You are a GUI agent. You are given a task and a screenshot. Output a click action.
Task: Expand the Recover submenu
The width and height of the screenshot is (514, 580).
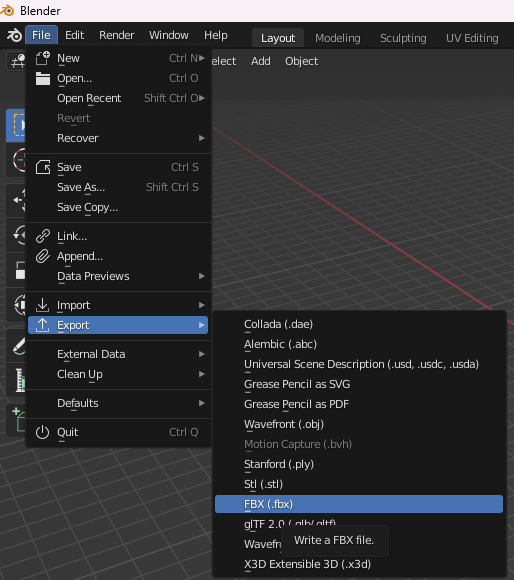[x=118, y=138]
